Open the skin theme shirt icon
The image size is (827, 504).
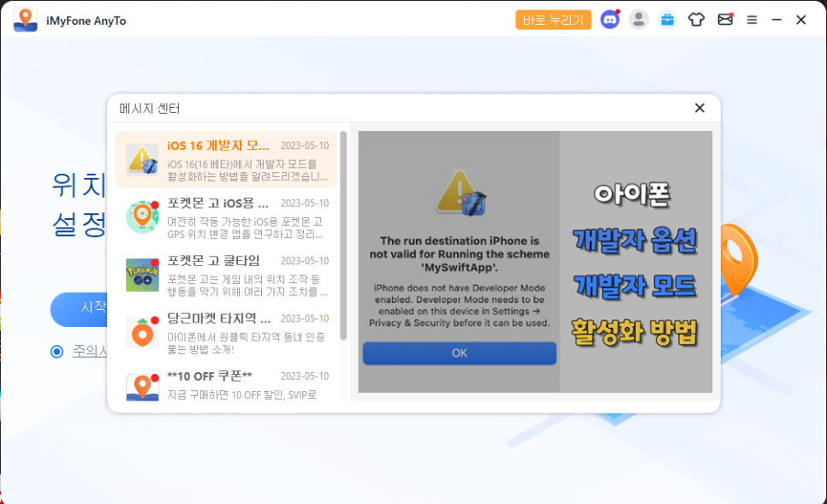tap(696, 20)
